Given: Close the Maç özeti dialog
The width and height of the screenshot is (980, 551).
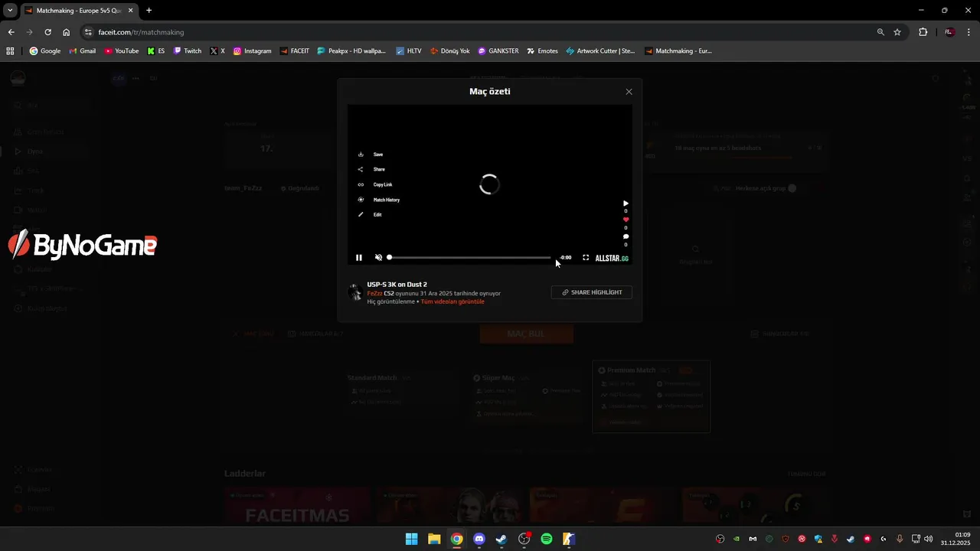Looking at the screenshot, I should click(629, 92).
